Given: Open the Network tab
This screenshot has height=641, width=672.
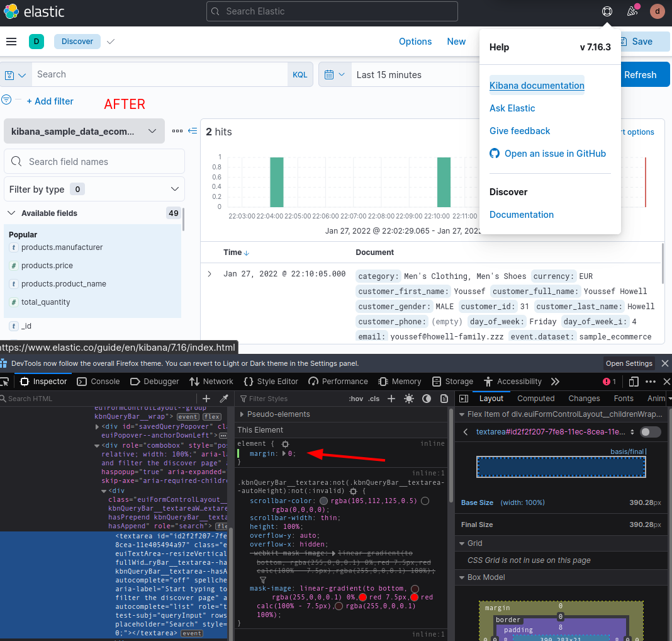Looking at the screenshot, I should point(211,382).
